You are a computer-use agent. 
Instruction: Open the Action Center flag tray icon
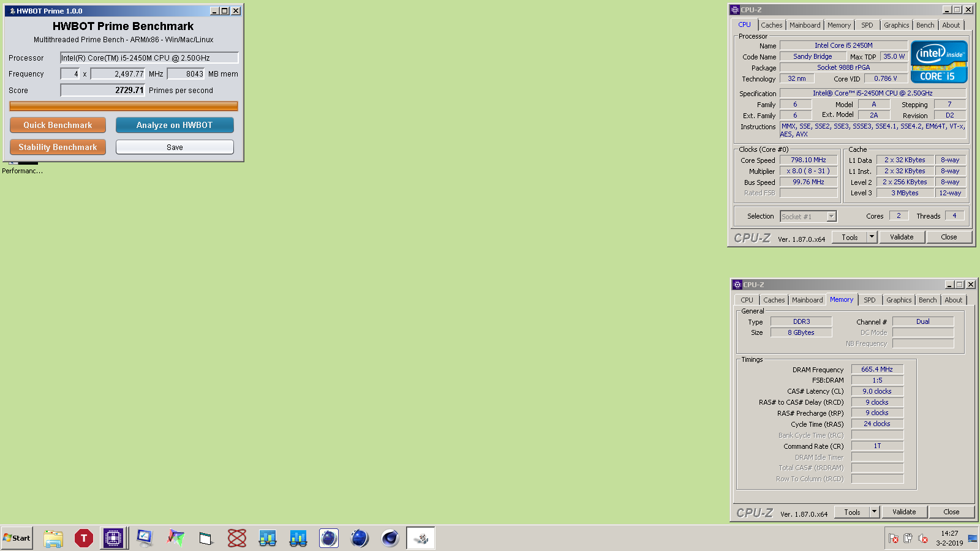[894, 538]
